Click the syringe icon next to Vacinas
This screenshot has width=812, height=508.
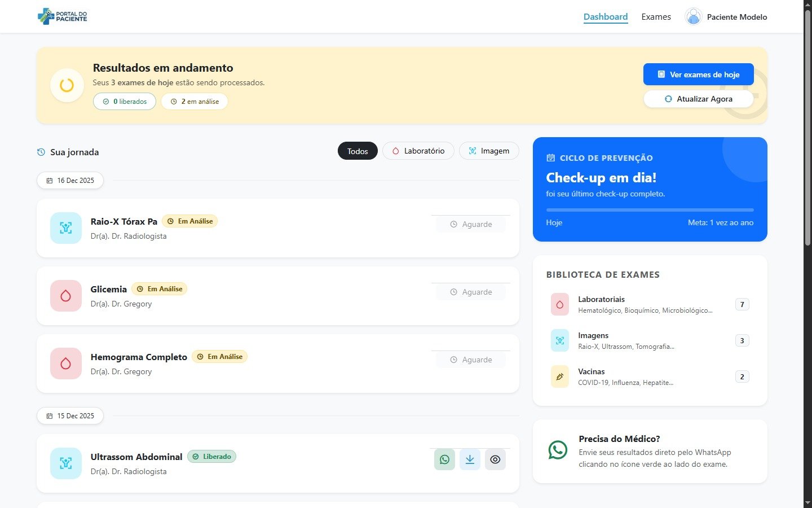point(559,376)
